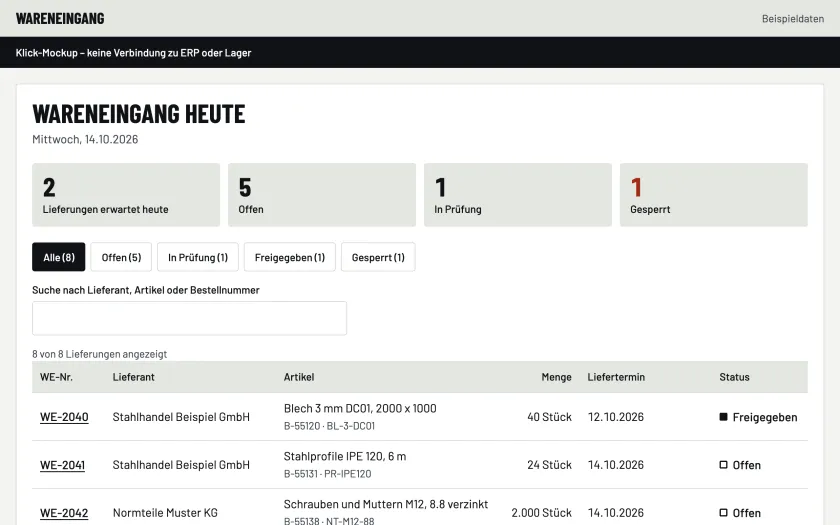Image resolution: width=840 pixels, height=525 pixels.
Task: Click the WARENEINGANG header logo
Action: 60,18
